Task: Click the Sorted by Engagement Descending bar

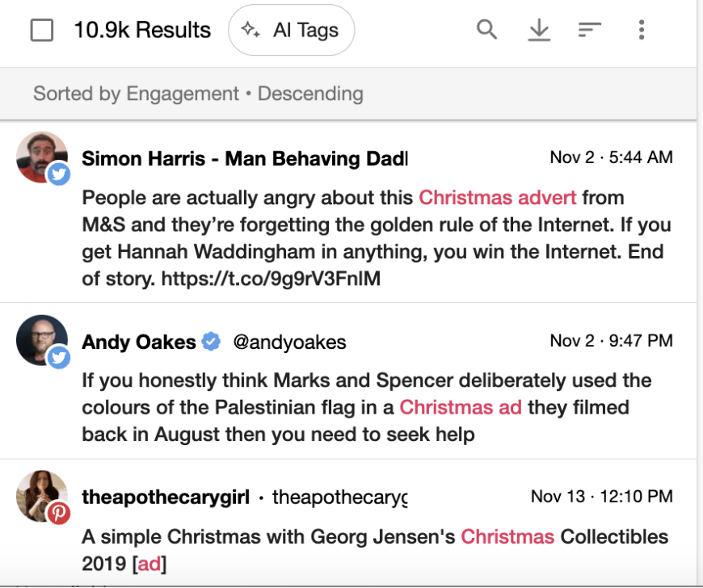Action: tap(348, 94)
